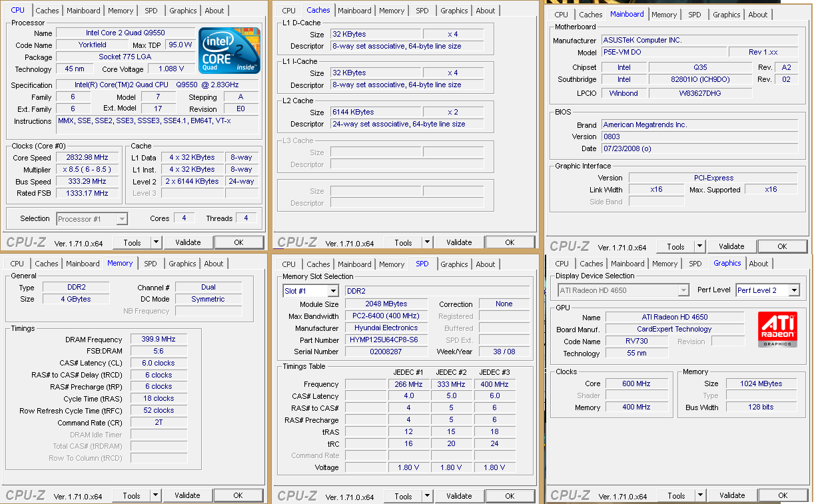814x504 pixels.
Task: Expand the Perf Level 2 dropdown
Action: coord(793,290)
